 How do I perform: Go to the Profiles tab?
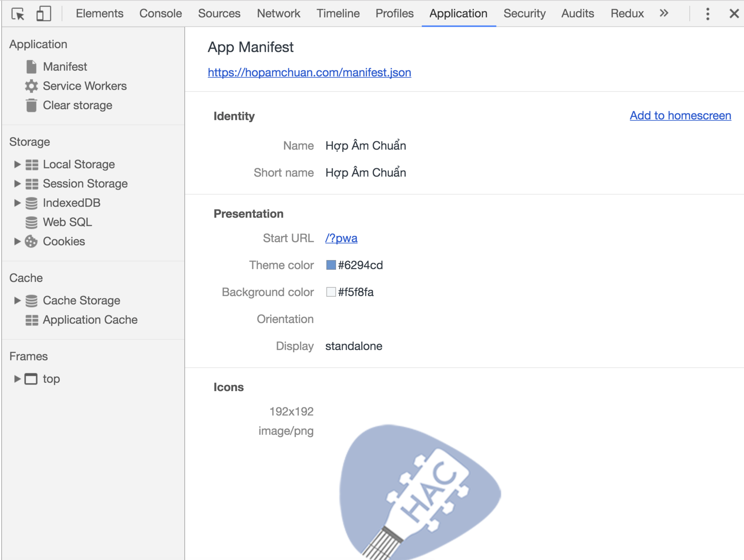tap(394, 13)
